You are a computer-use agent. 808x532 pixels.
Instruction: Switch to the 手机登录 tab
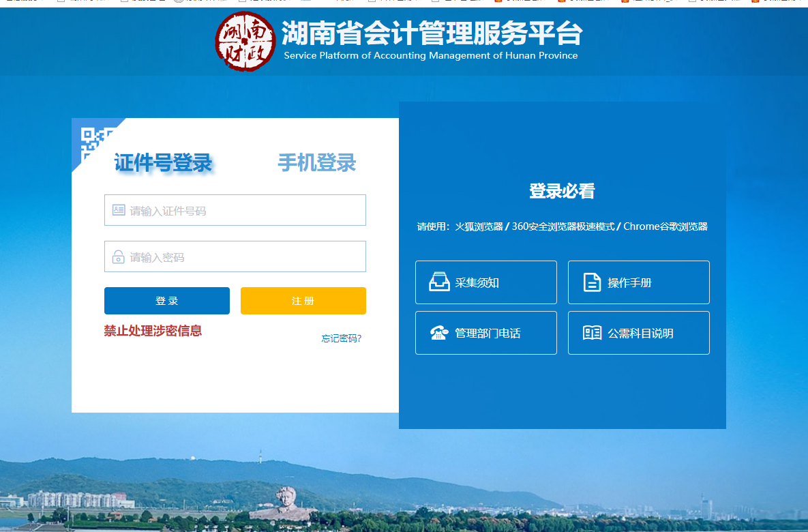pos(316,164)
